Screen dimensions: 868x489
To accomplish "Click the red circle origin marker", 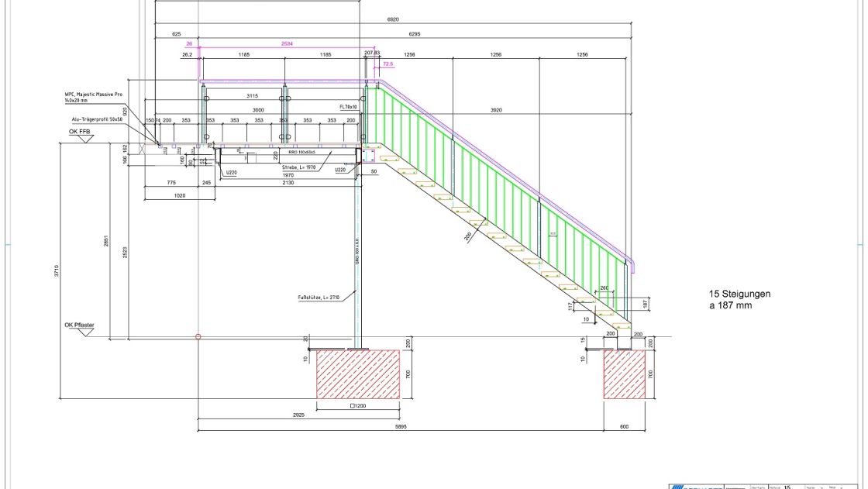I will tap(198, 337).
